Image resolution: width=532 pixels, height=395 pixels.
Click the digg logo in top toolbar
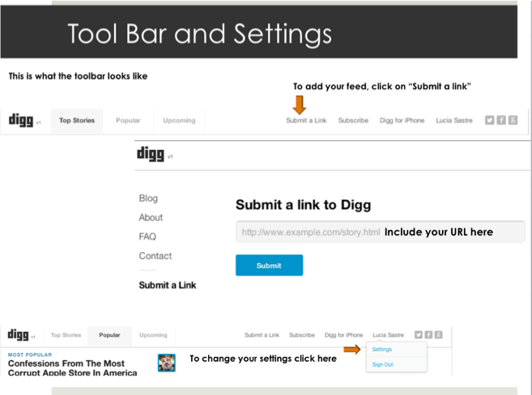pos(21,120)
